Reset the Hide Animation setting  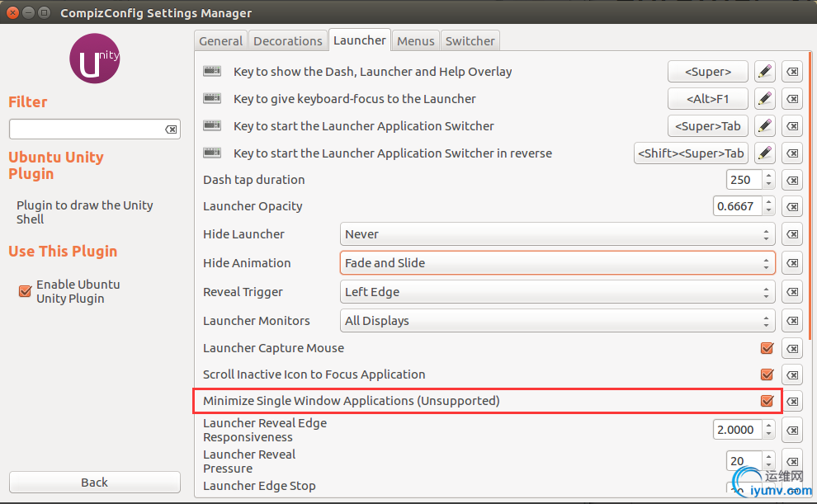pos(792,263)
